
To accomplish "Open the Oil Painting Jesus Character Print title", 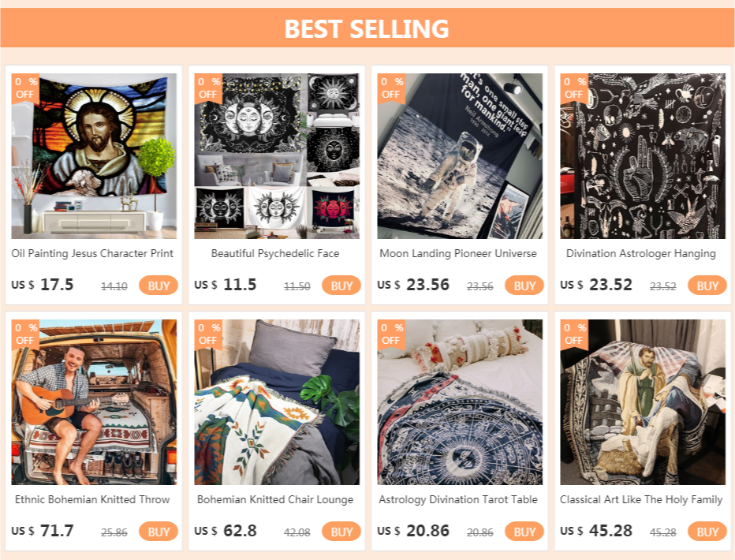I will pyautogui.click(x=92, y=253).
